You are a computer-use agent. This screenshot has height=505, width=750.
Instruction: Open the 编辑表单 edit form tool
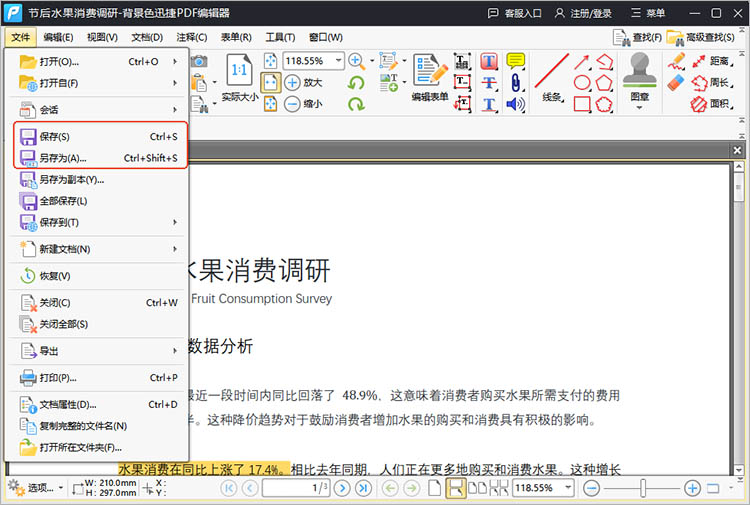click(x=430, y=78)
